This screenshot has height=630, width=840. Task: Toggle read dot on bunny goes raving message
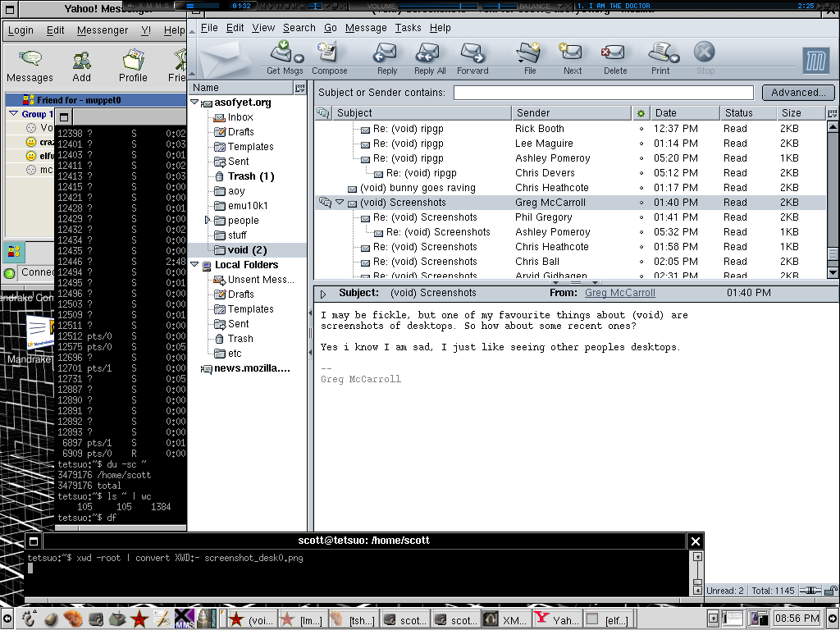coord(641,188)
